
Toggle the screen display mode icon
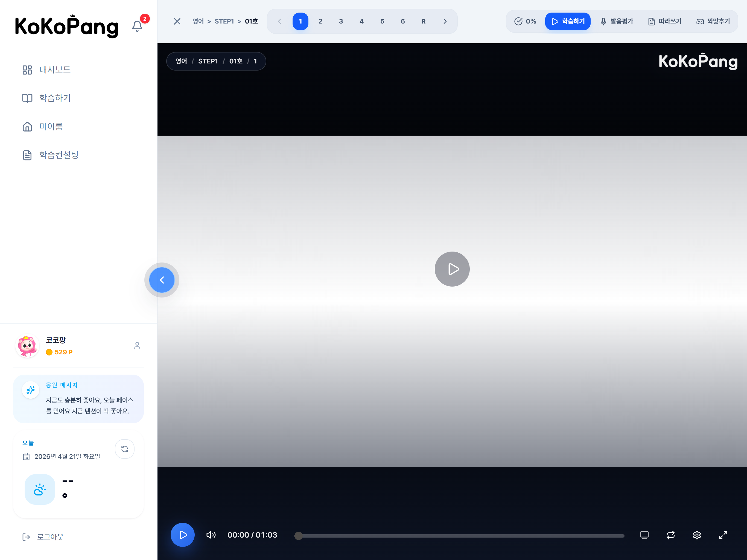pos(644,535)
